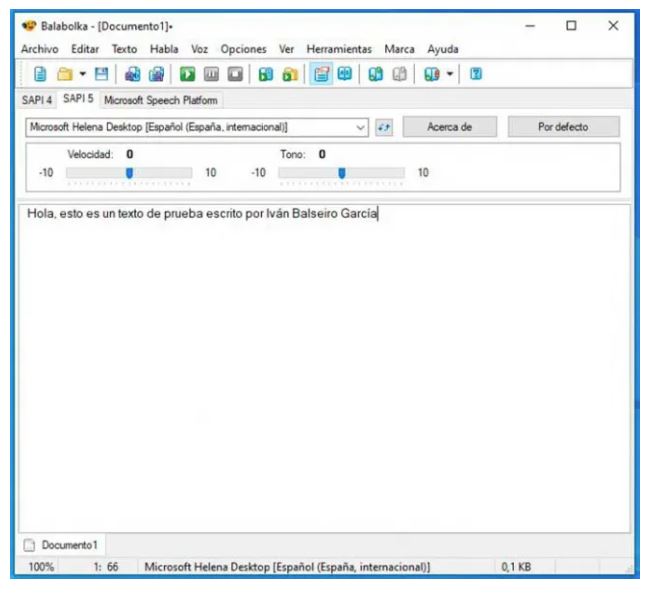Click the voice name in status bar
Image resolution: width=648 pixels, height=594 pixels.
click(287, 567)
